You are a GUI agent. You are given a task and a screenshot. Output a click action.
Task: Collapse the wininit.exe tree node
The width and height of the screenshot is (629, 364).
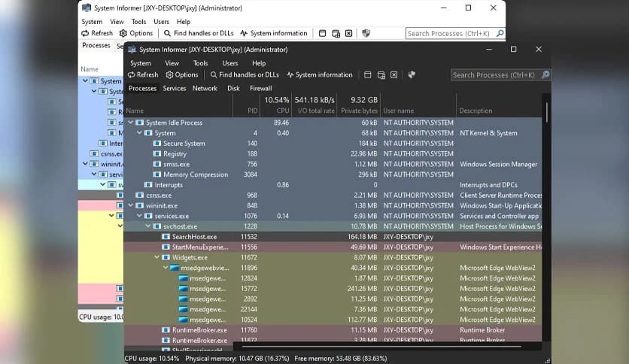click(131, 205)
